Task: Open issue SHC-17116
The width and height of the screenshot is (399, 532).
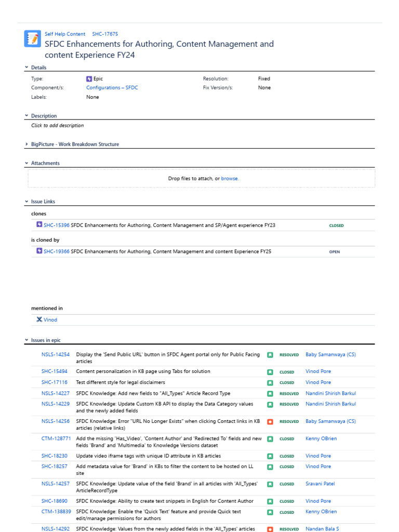Action: [x=54, y=382]
